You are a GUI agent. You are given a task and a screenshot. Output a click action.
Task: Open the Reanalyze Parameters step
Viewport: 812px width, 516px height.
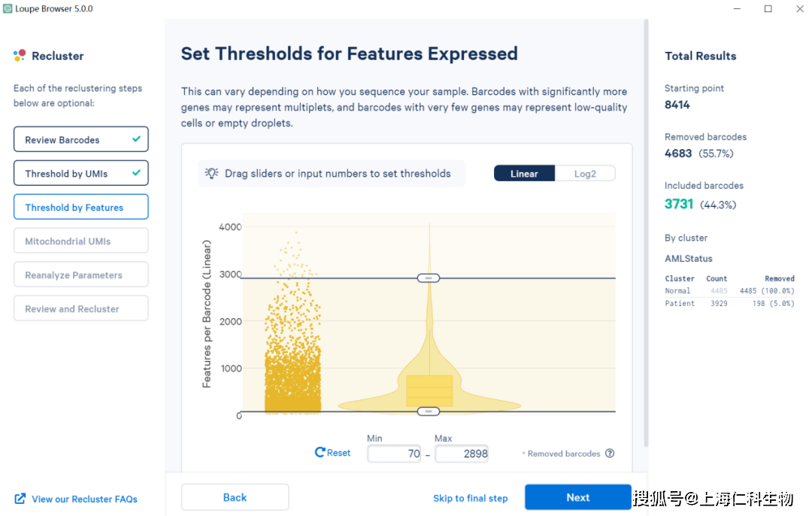pos(80,275)
